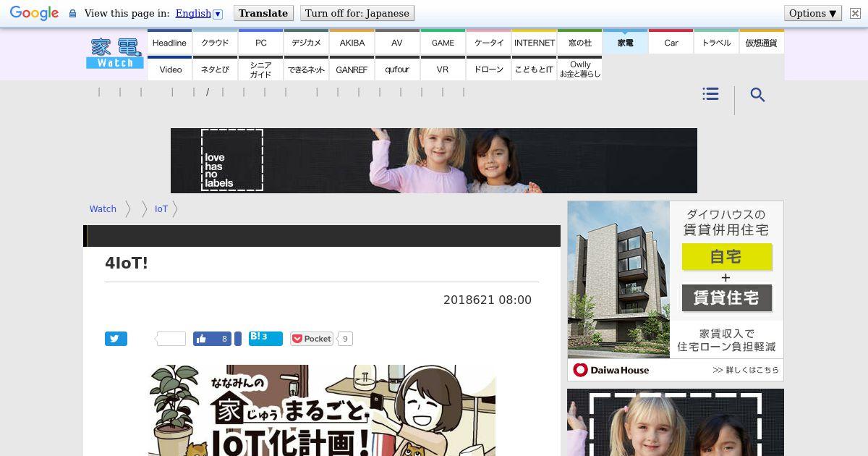Viewport: 868px width, 456px height.
Task: Save the article to Pocket
Action: pos(312,339)
